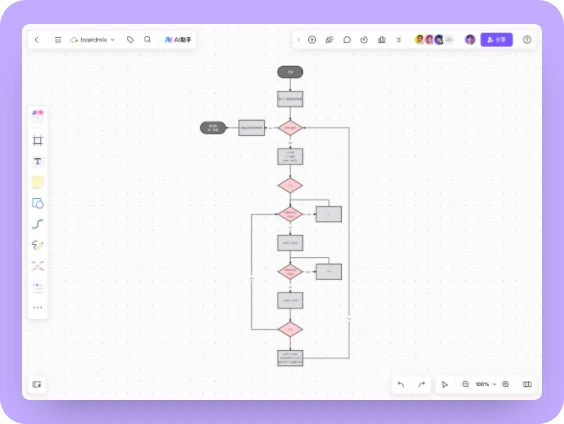Click the tag icon
This screenshot has height=424, width=564.
130,40
